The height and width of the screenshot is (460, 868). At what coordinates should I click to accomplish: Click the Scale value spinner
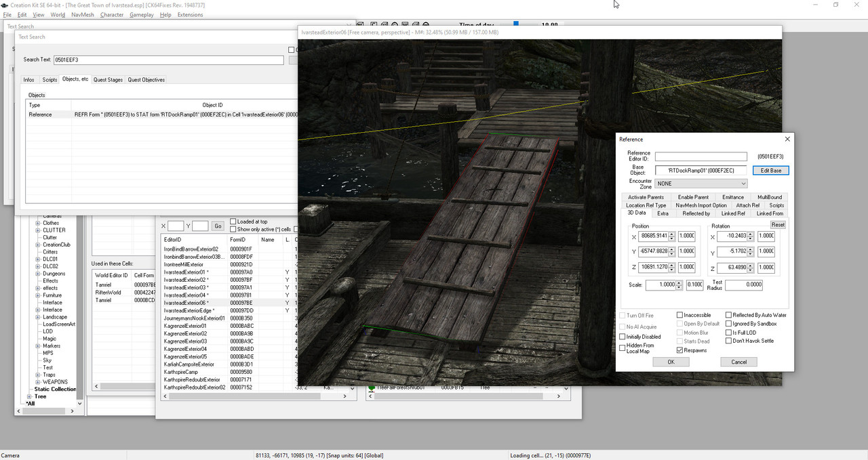(x=679, y=285)
